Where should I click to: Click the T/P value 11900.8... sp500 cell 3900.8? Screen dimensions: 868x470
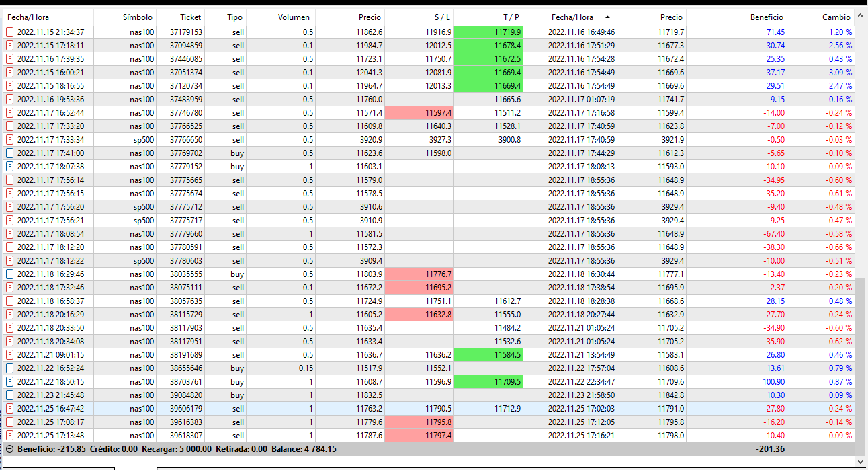pyautogui.click(x=509, y=139)
